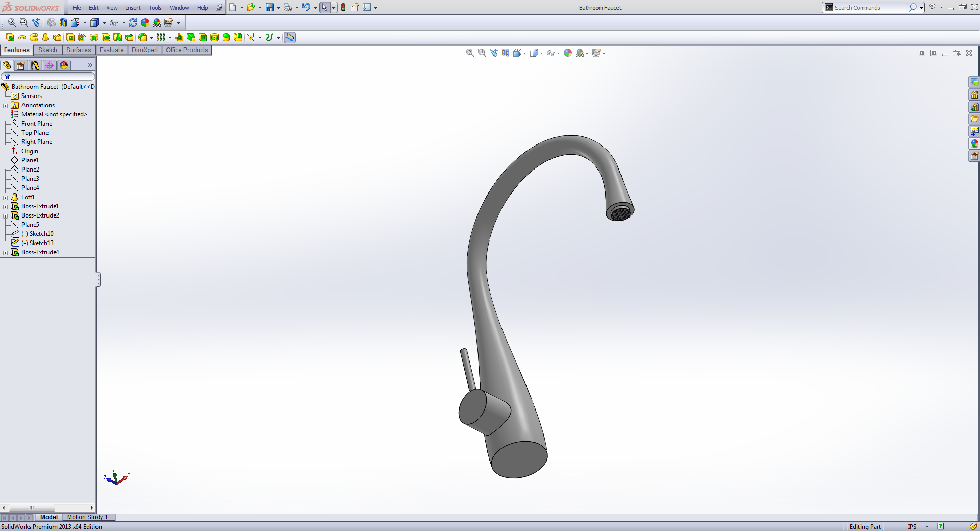Viewport: 980px width, 531px height.
Task: Toggle the Select cursor tool
Action: [325, 7]
